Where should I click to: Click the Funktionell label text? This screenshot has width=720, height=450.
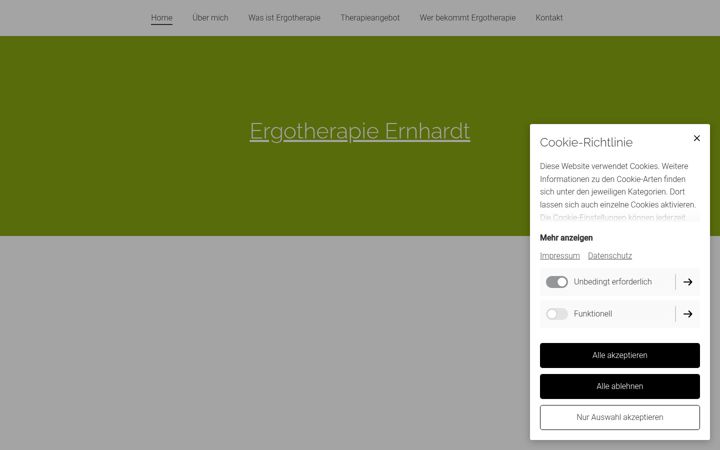point(593,314)
